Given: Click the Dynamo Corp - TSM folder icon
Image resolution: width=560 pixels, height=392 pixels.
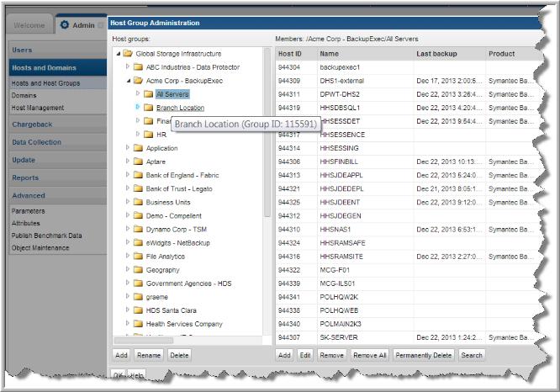Looking at the screenshot, I should pos(137,229).
